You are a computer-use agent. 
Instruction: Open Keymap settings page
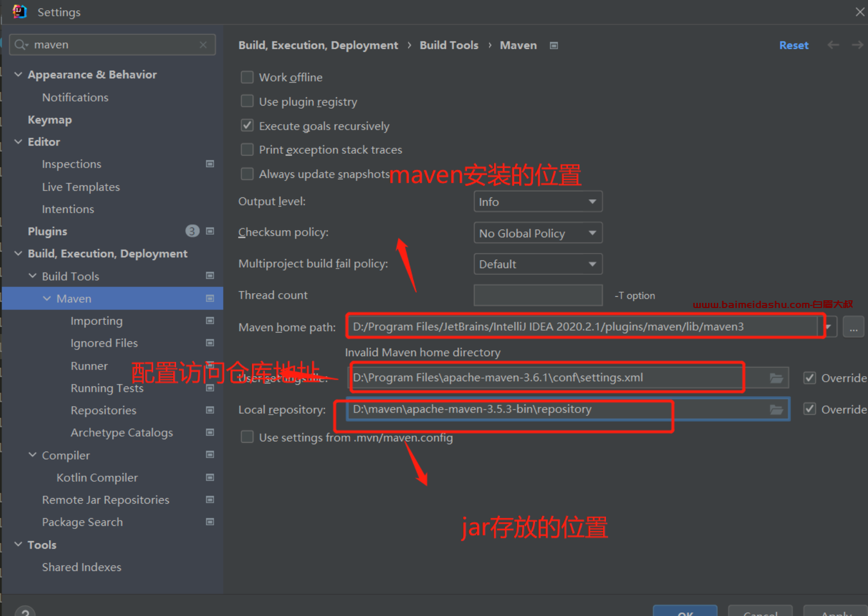50,120
